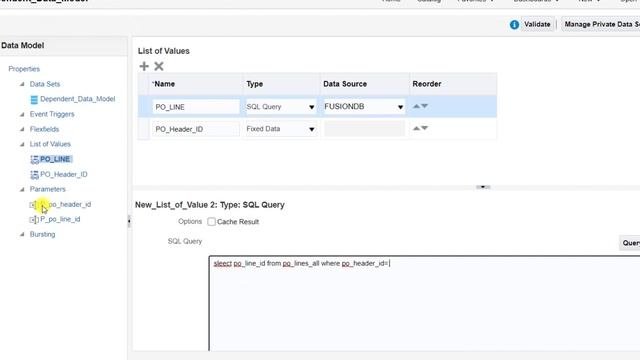Select Dependent_Data_Model data set in tree

pos(78,99)
